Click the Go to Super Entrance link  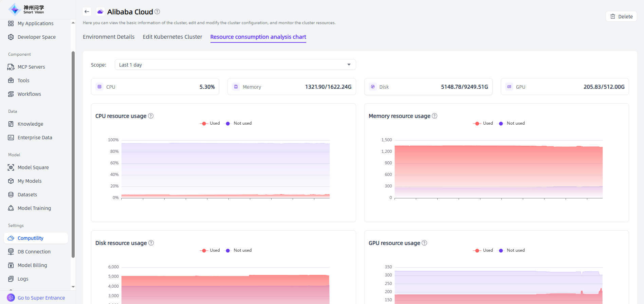coord(41,298)
